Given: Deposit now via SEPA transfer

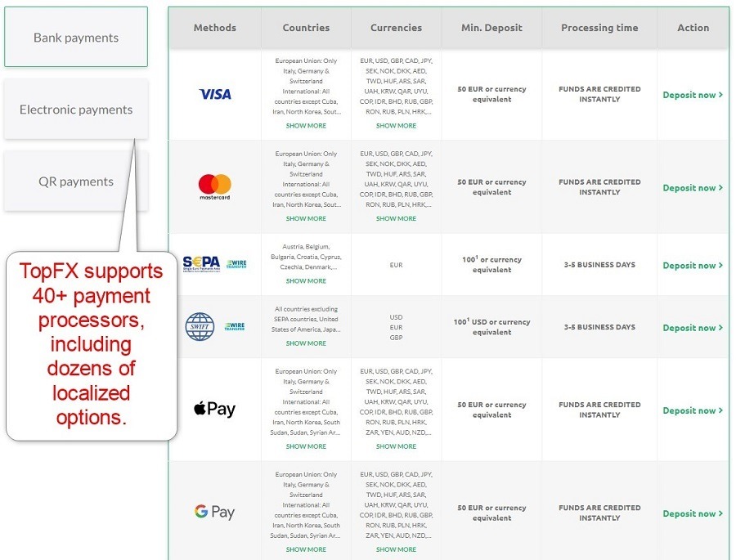Looking at the screenshot, I should (692, 266).
